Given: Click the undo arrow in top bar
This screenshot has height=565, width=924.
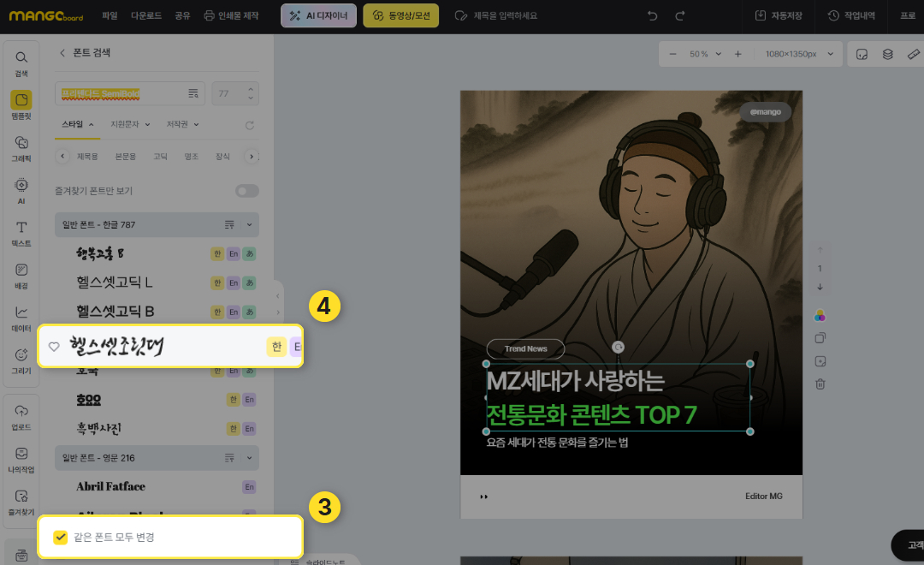Looking at the screenshot, I should tap(653, 16).
